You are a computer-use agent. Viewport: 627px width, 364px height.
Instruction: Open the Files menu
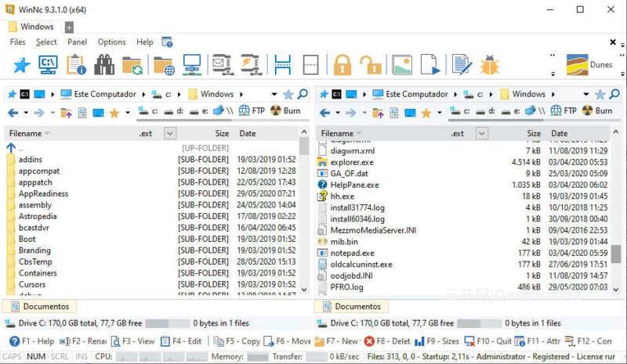coord(17,42)
